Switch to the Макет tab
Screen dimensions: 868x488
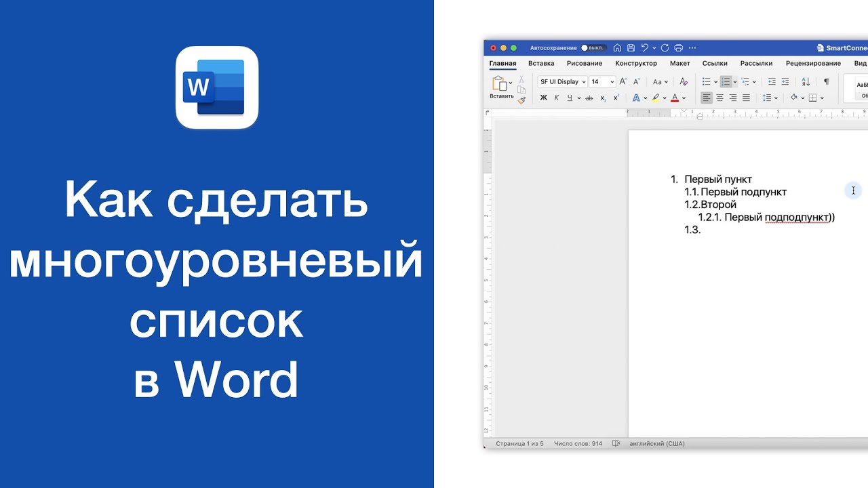tap(679, 63)
